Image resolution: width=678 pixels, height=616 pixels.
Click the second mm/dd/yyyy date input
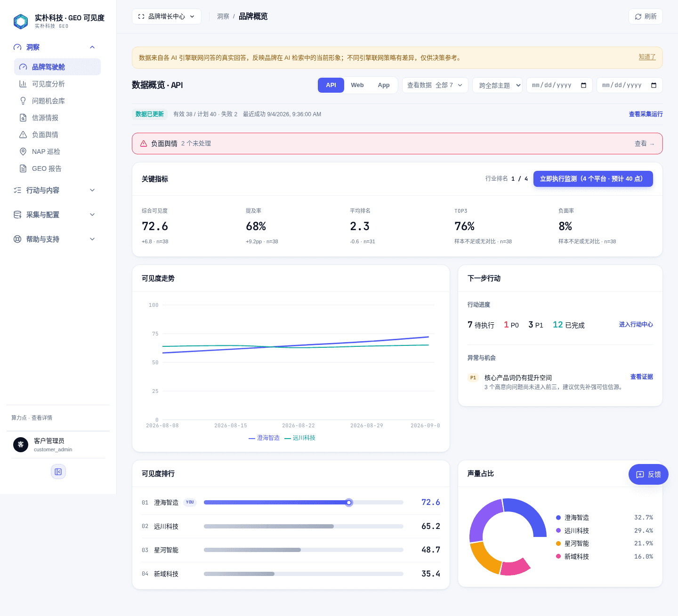pyautogui.click(x=630, y=85)
